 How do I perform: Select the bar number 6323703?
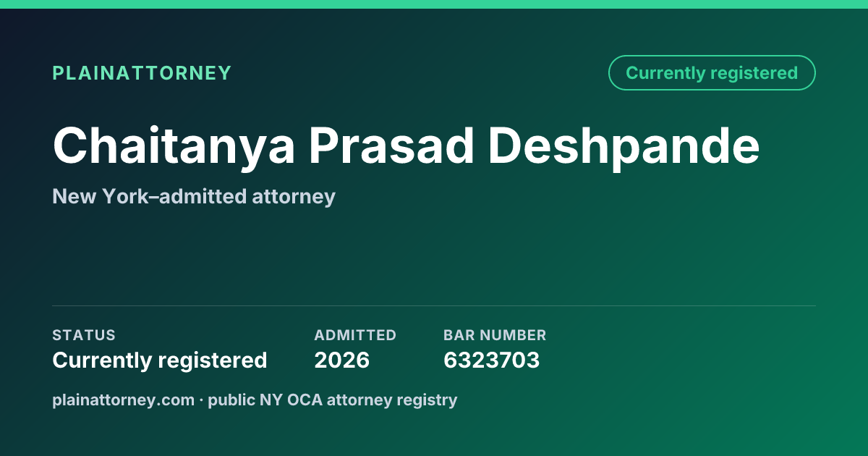(x=491, y=360)
